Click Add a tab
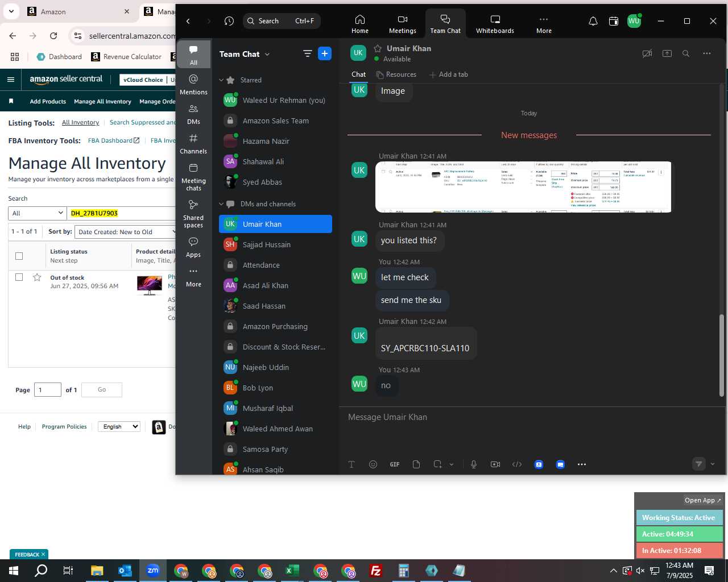The width and height of the screenshot is (728, 582). [448, 74]
